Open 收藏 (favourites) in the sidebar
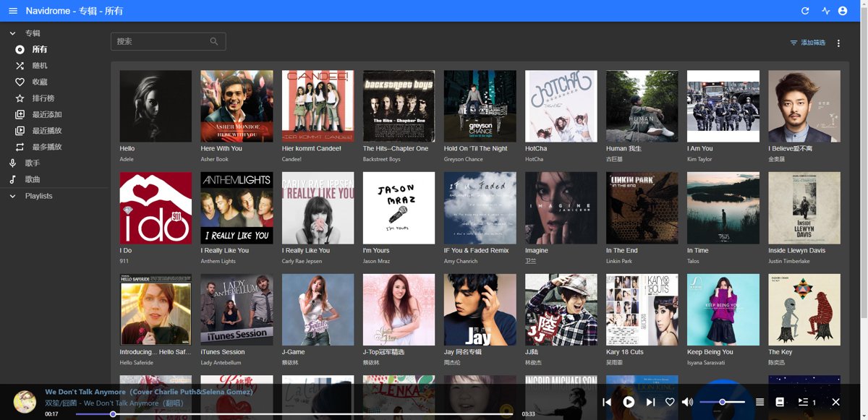The height and width of the screenshot is (420, 868). 54,82
